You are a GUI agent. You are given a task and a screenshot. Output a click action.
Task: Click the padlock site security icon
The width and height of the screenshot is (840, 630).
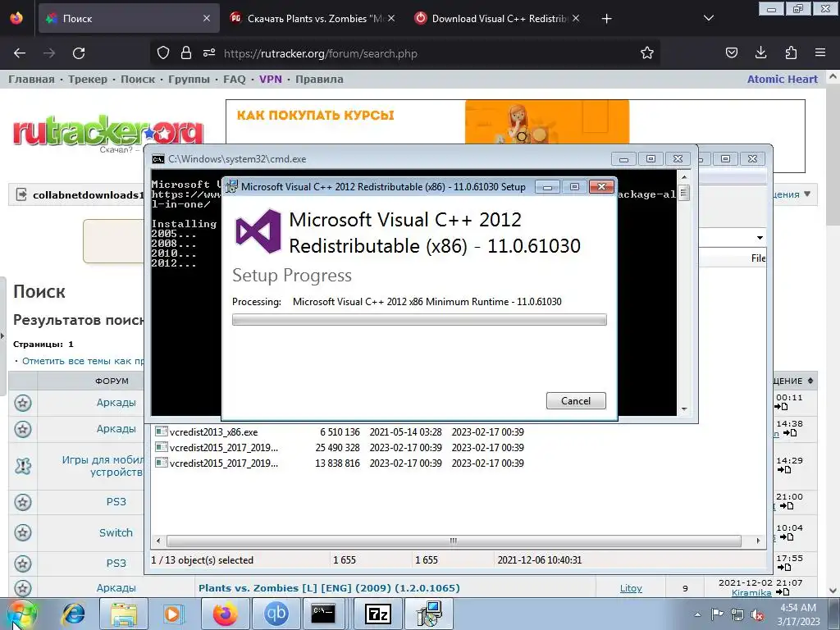pos(186,53)
